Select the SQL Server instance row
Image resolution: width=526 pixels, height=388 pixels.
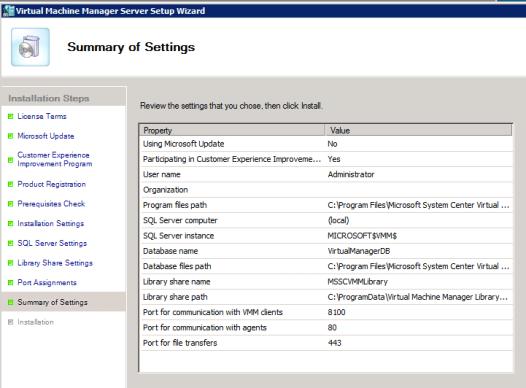pos(326,236)
